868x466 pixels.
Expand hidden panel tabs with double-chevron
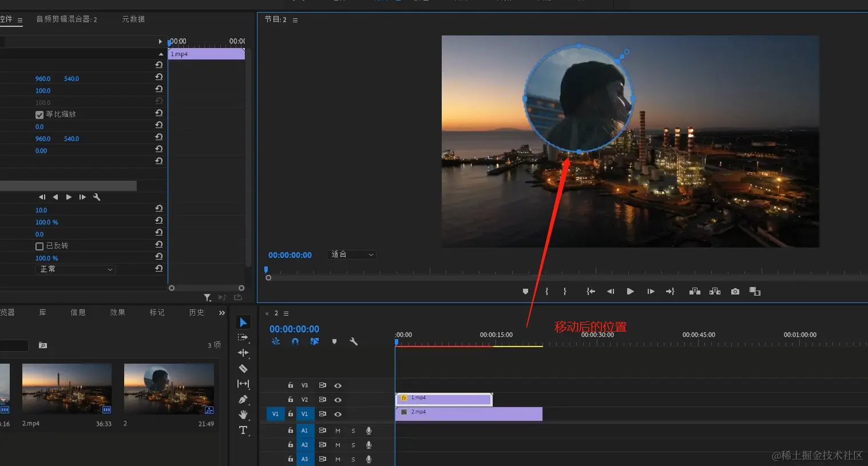pos(222,313)
